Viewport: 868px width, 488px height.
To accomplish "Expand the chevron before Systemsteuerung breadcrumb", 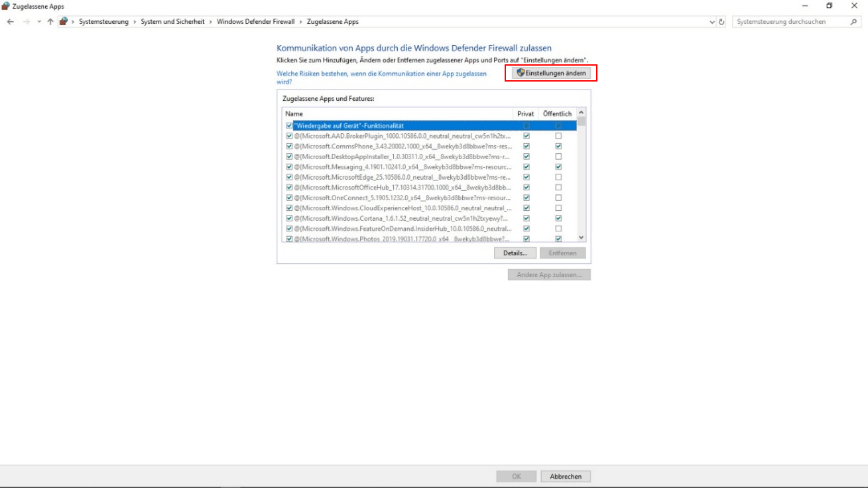I will click(73, 22).
